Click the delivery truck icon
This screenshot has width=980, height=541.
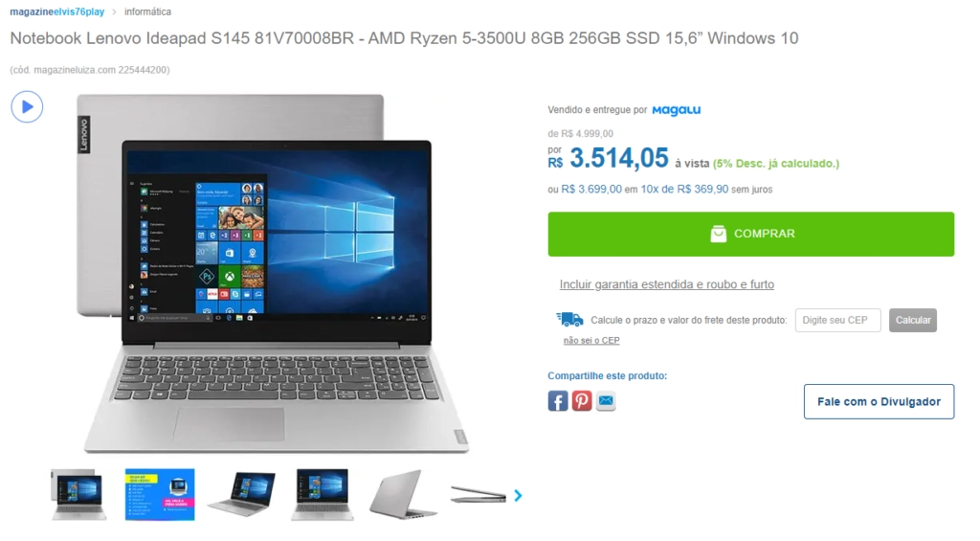(x=569, y=320)
